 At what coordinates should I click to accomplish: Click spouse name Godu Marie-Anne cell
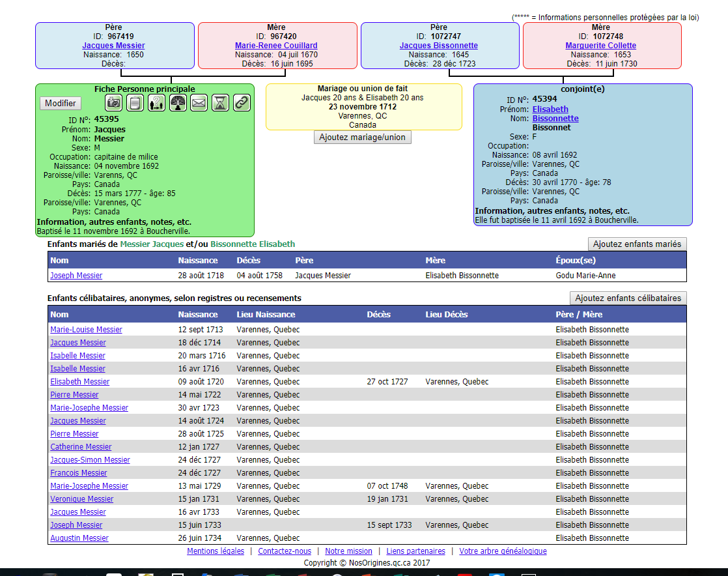pyautogui.click(x=585, y=276)
